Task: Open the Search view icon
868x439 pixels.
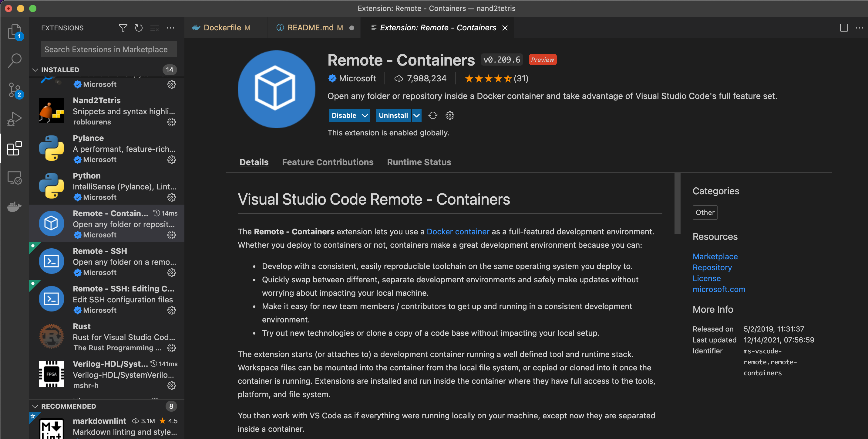Action: 14,61
